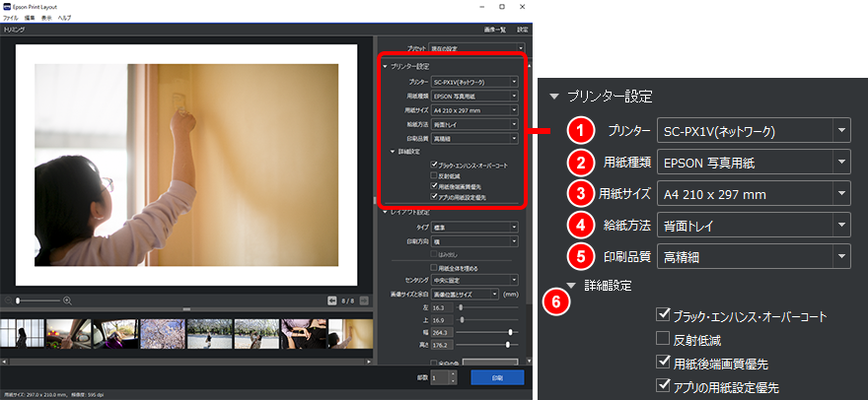Open the ファイル menu
This screenshot has width=868, height=400.
[x=10, y=19]
